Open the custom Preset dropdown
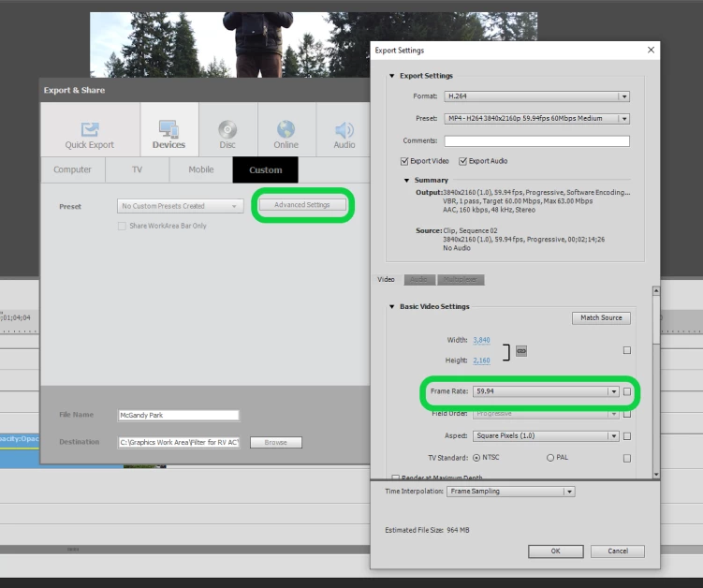Screen dimensions: 703x588 (181, 206)
